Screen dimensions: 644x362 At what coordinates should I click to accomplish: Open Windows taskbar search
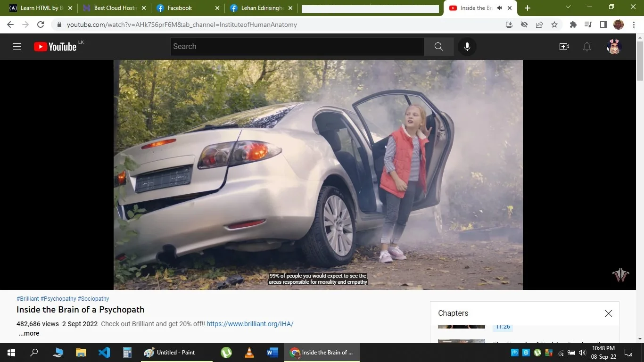click(x=34, y=353)
